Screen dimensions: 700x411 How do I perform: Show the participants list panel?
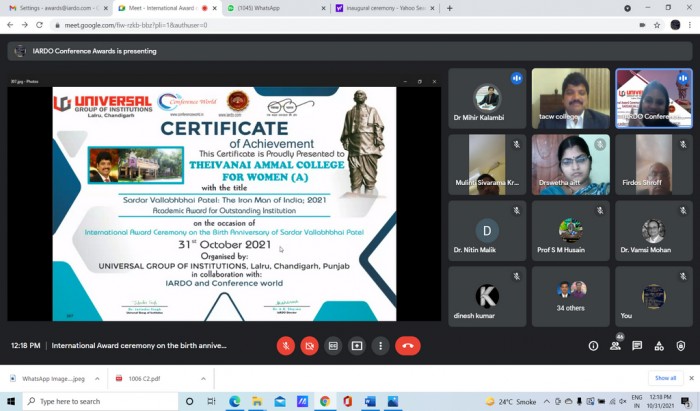615,346
